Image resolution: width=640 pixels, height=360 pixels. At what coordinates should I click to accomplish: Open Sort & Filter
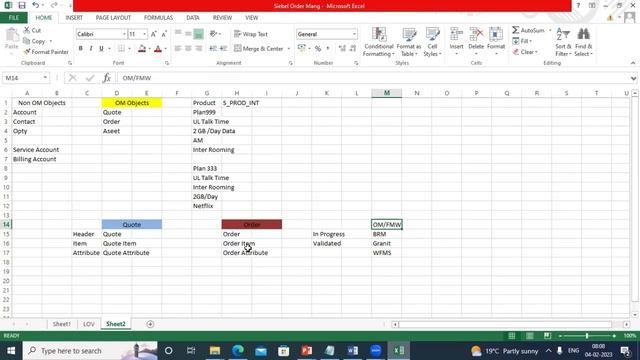coord(563,42)
